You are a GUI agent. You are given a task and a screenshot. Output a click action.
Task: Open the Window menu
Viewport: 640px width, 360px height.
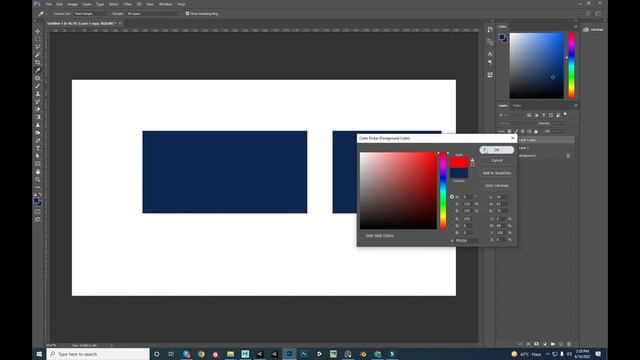click(x=165, y=4)
